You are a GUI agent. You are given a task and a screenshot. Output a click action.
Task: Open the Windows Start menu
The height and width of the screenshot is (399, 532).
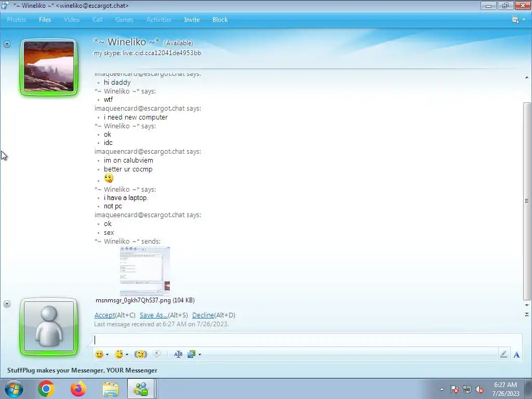tap(14, 389)
